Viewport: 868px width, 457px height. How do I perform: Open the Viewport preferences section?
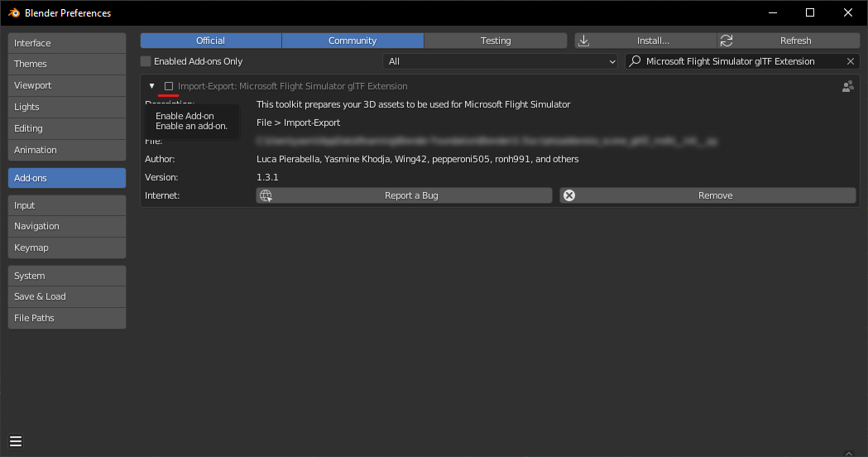pos(67,85)
